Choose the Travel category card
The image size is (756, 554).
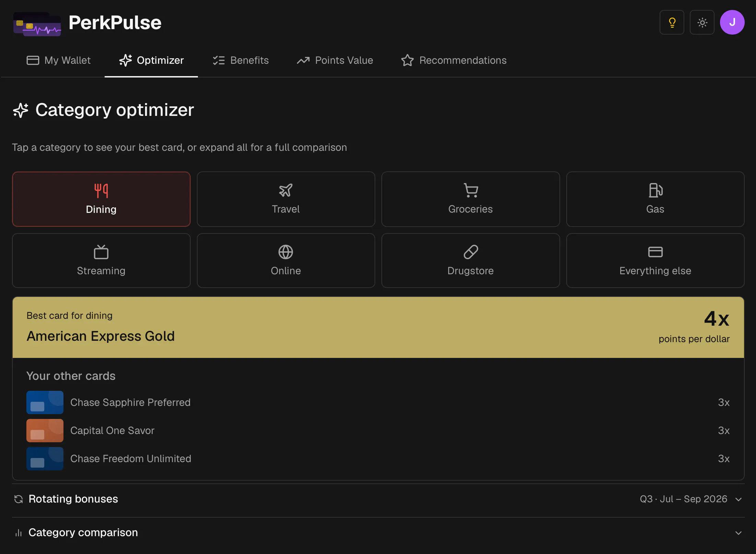286,199
